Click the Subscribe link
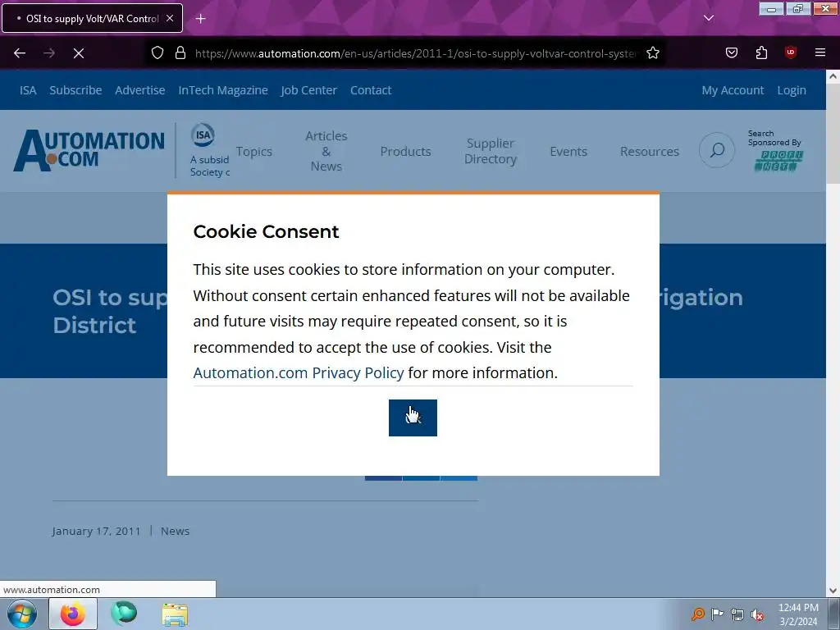 tap(75, 90)
